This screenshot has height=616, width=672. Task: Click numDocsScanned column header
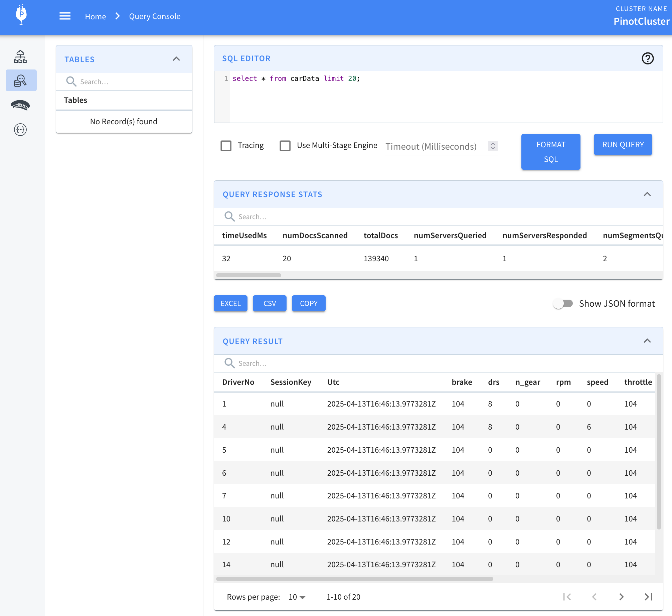click(x=315, y=236)
